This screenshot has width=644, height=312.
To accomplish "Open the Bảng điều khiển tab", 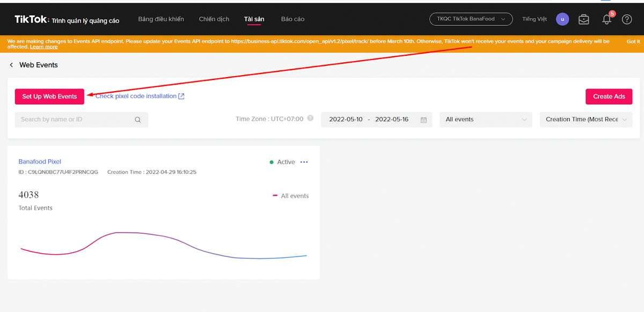I will [x=161, y=19].
